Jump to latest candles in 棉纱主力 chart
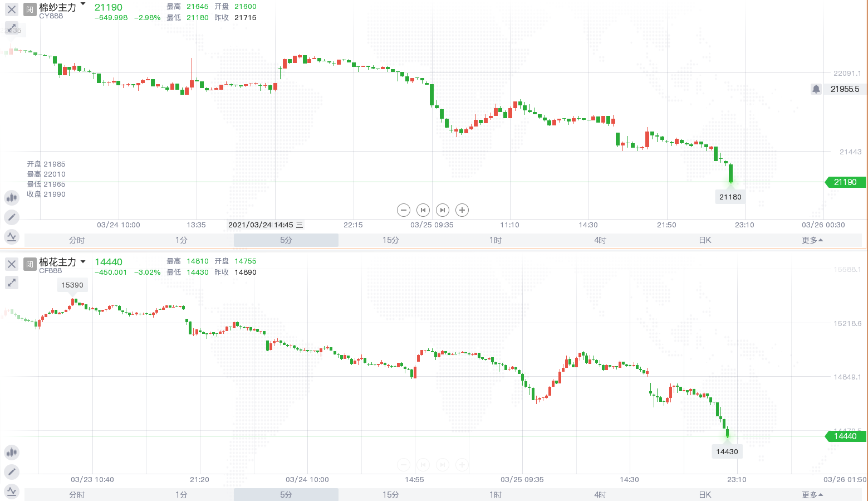Viewport: 868px width, 501px height. click(x=443, y=210)
